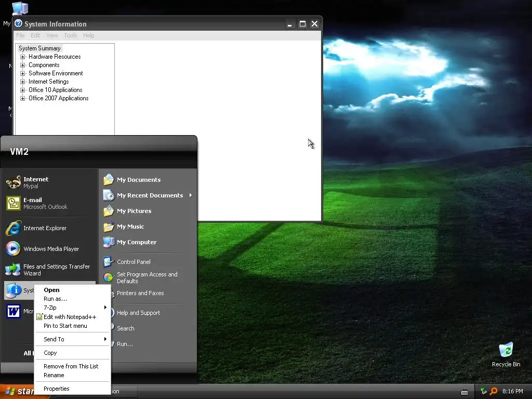Choose Open from the context menu
The width and height of the screenshot is (532, 399).
coord(73,290)
